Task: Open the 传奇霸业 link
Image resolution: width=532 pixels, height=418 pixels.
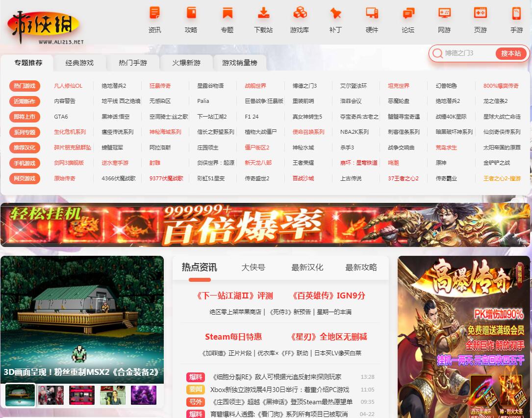Action: [446, 178]
